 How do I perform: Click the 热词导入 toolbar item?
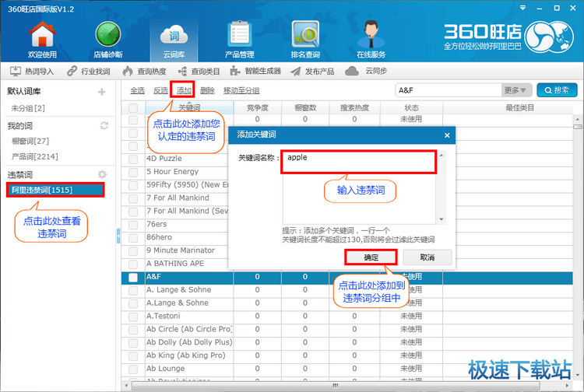click(x=31, y=71)
